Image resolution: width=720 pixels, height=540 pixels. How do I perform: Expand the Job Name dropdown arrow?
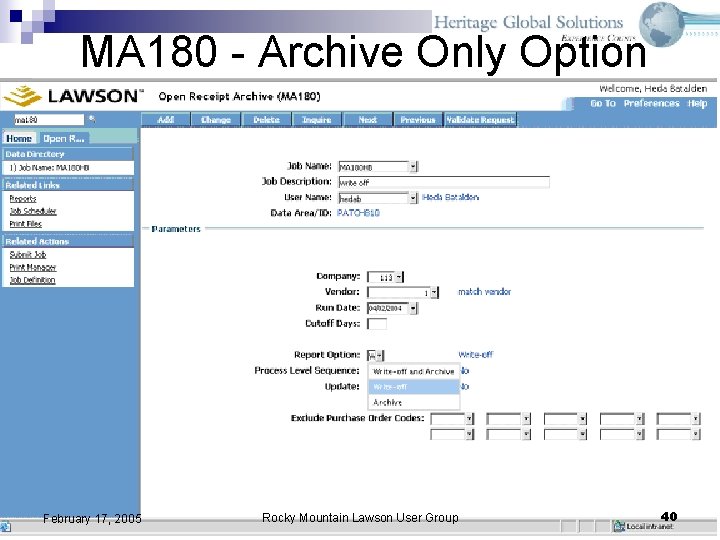click(413, 167)
